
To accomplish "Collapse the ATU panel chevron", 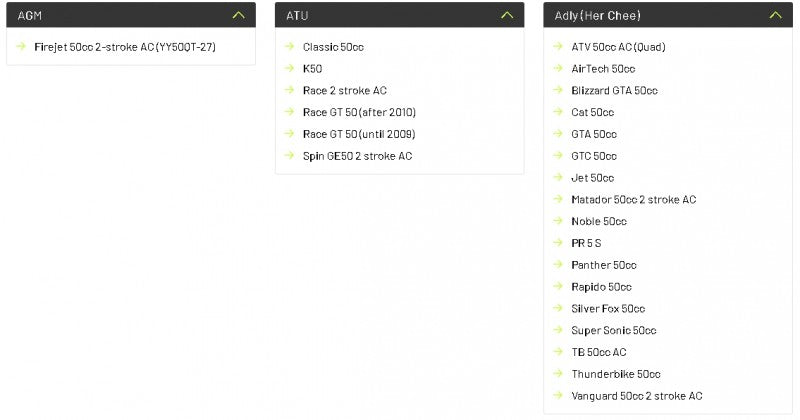I will coord(507,15).
